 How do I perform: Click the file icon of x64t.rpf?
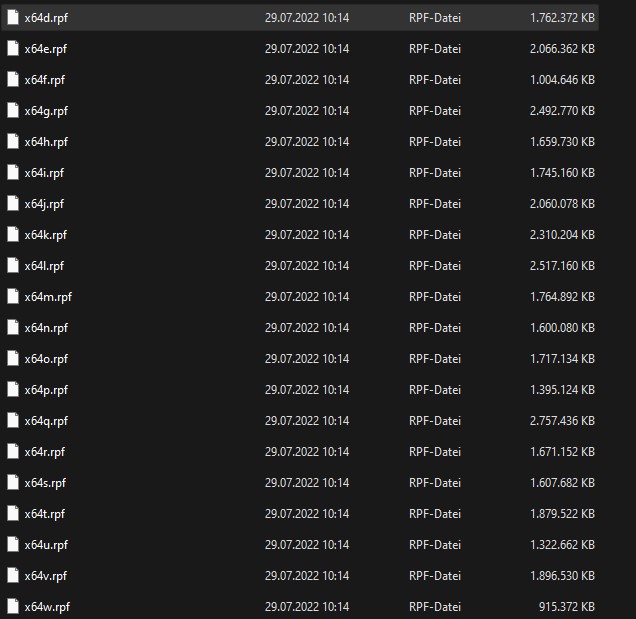tap(13, 513)
